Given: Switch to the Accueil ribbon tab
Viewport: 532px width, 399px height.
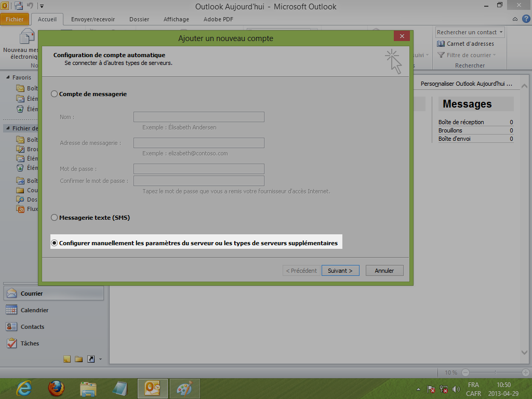Looking at the screenshot, I should point(47,19).
